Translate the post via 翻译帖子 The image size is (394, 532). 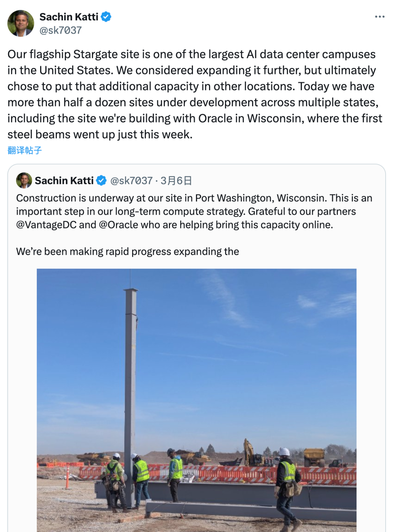point(25,150)
